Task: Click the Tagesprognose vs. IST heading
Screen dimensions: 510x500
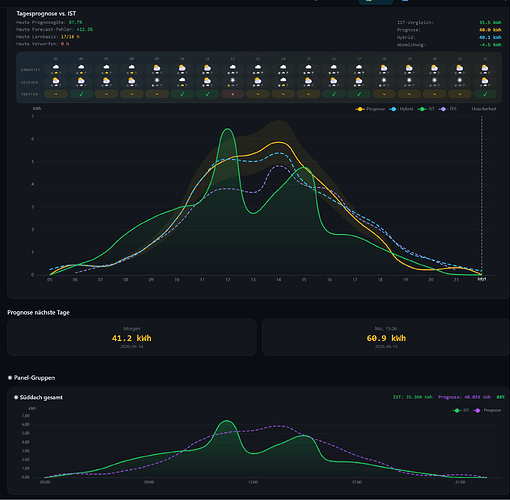Action: click(x=46, y=14)
